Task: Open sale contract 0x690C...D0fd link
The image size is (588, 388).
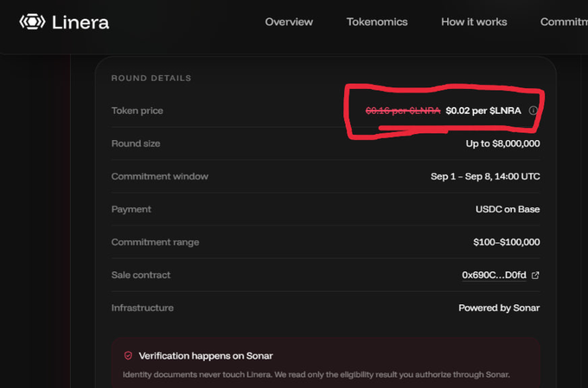Action: click(494, 275)
